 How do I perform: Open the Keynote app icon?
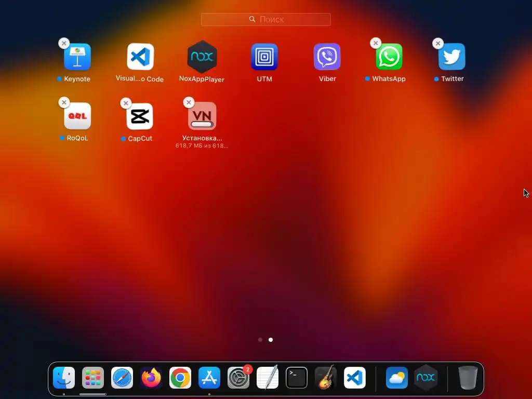[x=77, y=57]
